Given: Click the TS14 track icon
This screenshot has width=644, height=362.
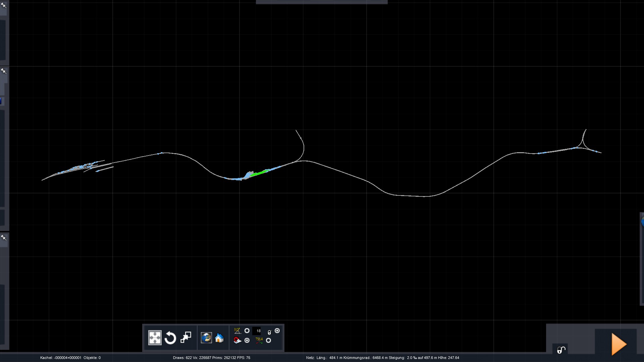Looking at the screenshot, I should click(x=259, y=341).
